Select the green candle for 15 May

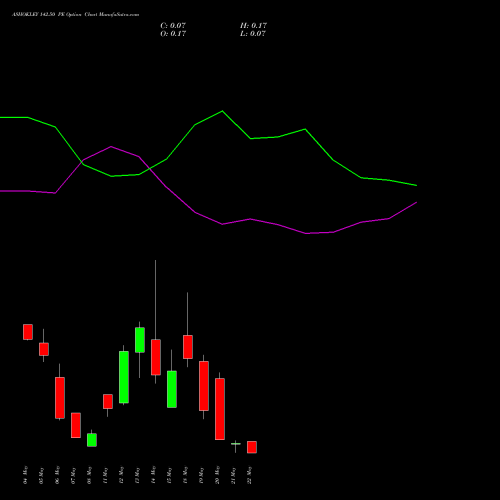pyautogui.click(x=172, y=389)
